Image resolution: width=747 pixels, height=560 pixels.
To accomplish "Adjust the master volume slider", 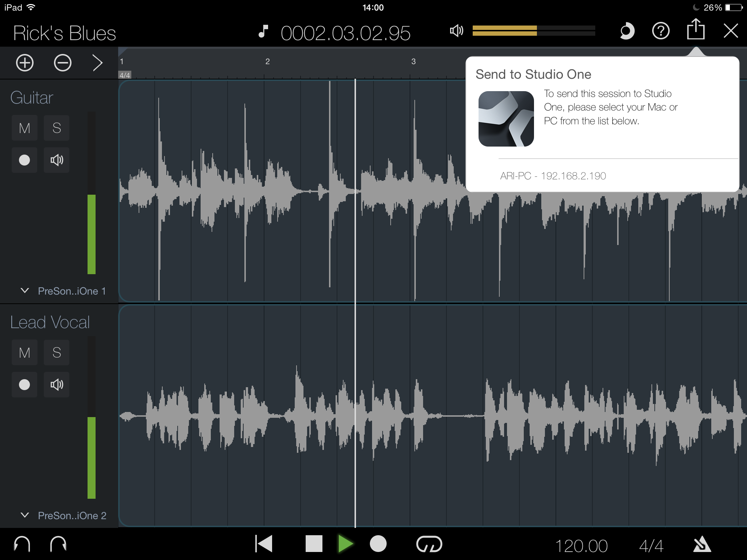I will [x=534, y=31].
